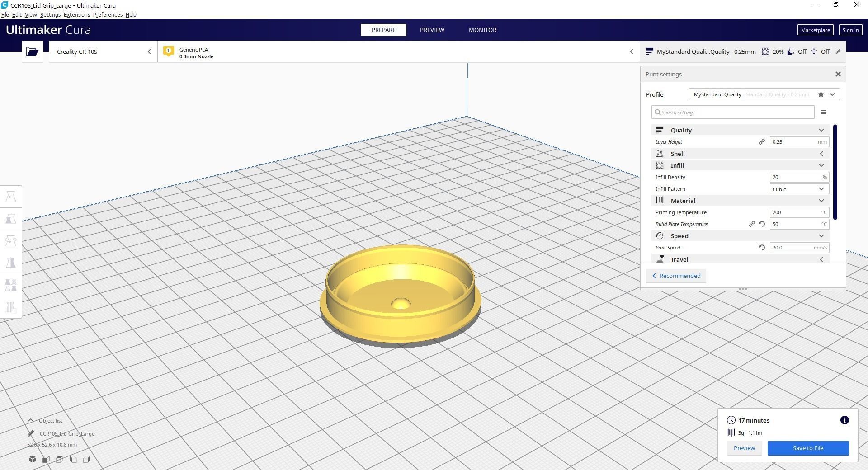
Task: Click the yellow lid model on build plate
Action: (x=400, y=294)
